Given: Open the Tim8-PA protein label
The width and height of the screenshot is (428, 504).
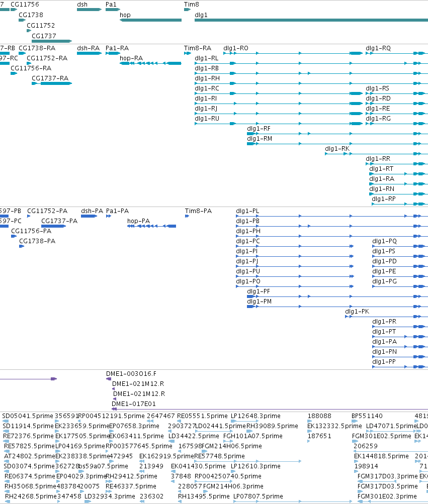Looking at the screenshot, I should (x=198, y=211).
